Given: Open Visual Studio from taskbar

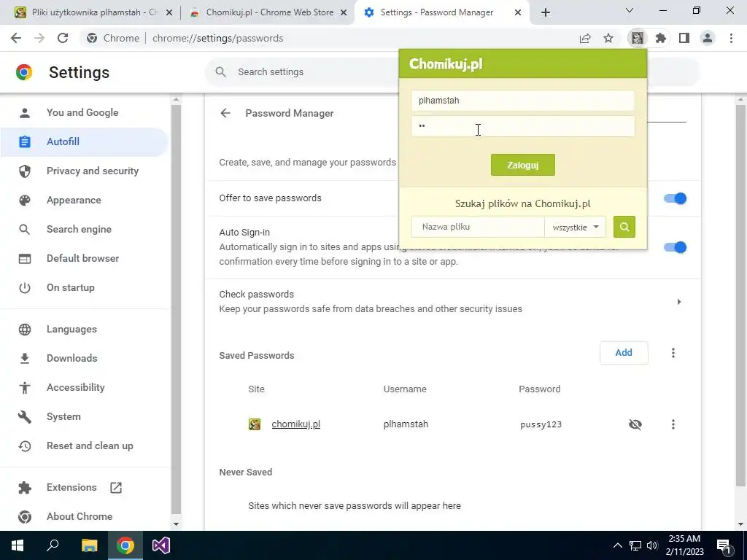Looking at the screenshot, I should [x=161, y=545].
